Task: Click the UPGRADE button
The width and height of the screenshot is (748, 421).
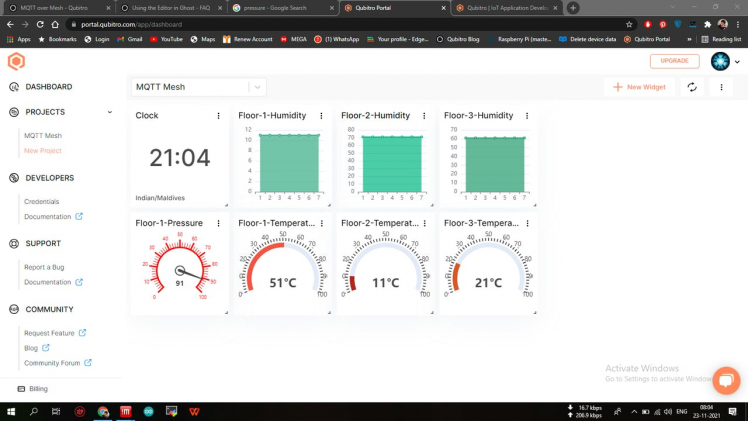Action: (675, 61)
